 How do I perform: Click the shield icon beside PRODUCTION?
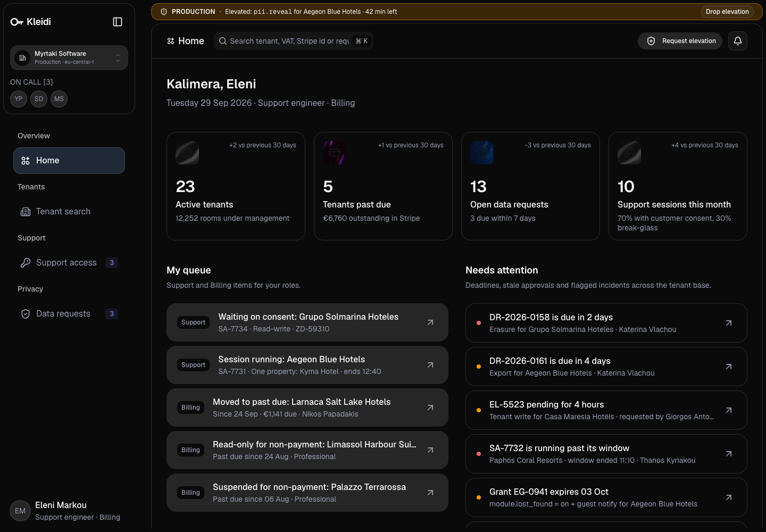click(164, 12)
